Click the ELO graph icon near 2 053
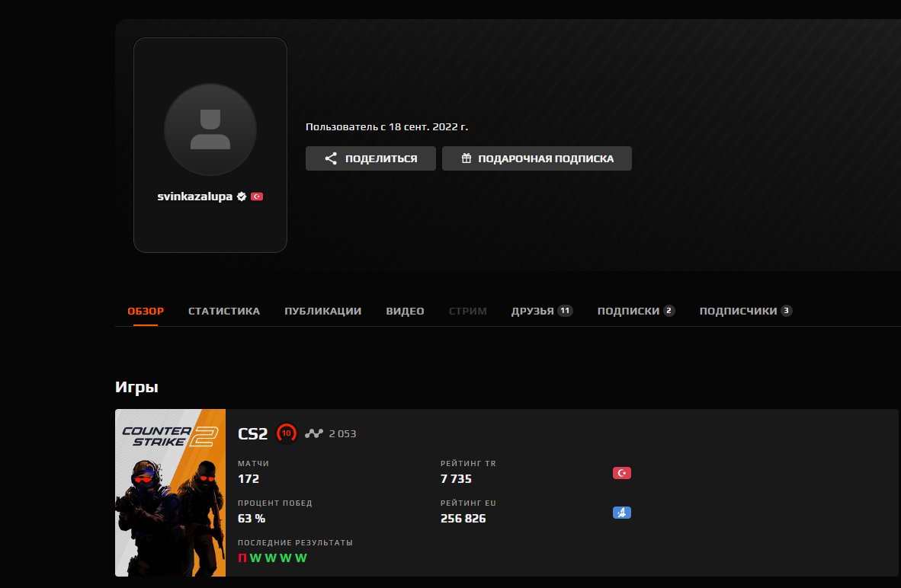The width and height of the screenshot is (901, 588). [x=314, y=434]
